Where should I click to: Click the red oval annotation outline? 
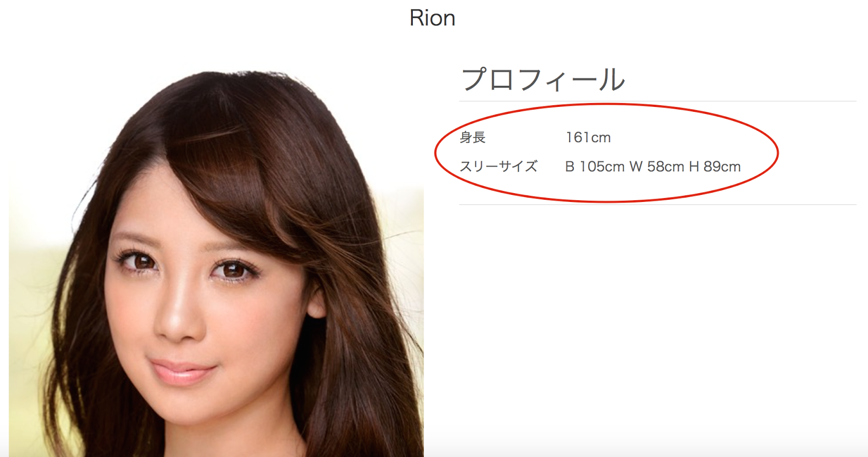[607, 105]
